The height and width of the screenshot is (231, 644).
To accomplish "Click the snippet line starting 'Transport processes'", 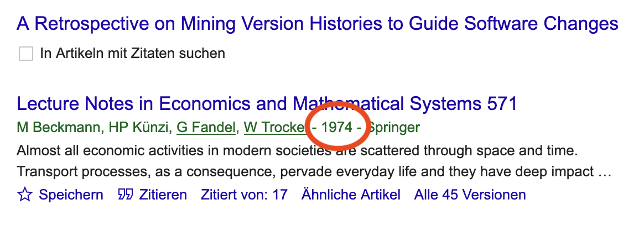I will click(314, 172).
